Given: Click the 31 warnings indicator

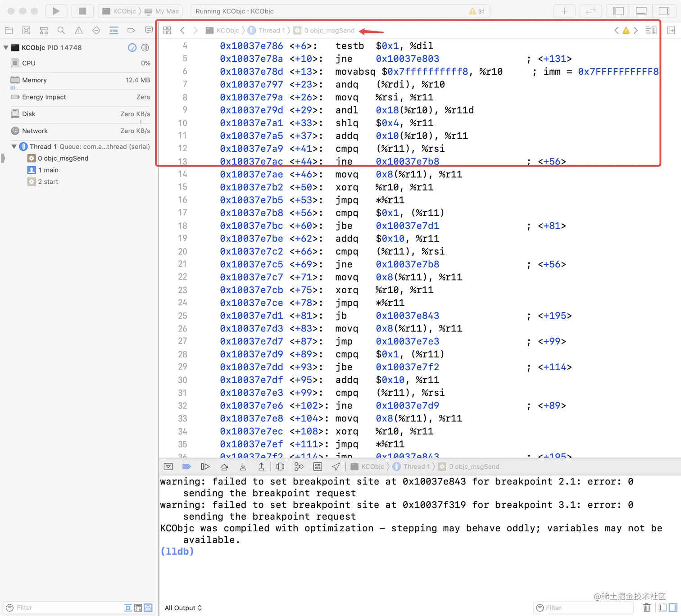Looking at the screenshot, I should pos(477,11).
